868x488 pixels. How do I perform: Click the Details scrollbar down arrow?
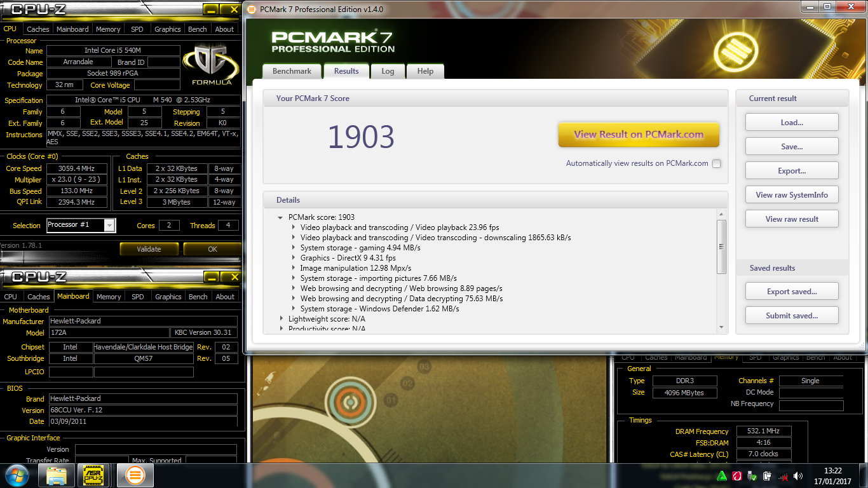pos(721,327)
